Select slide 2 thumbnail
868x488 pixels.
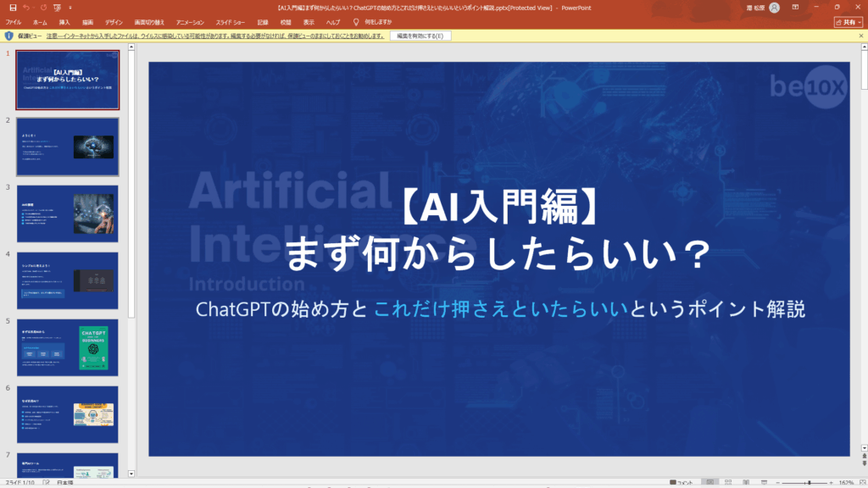click(68, 147)
